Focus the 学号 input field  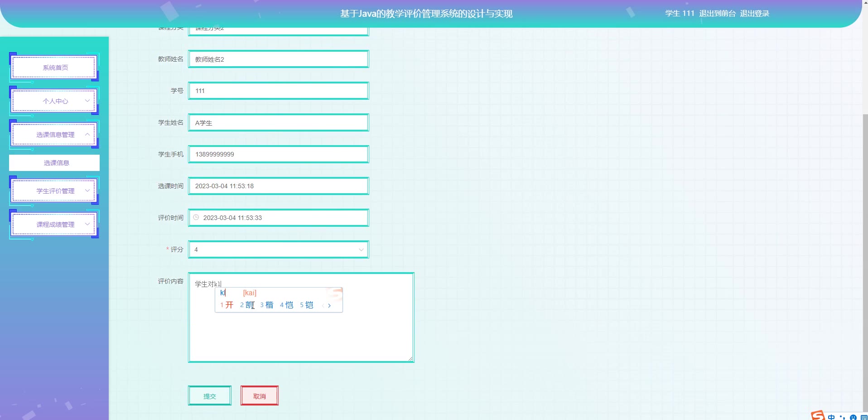click(x=279, y=91)
